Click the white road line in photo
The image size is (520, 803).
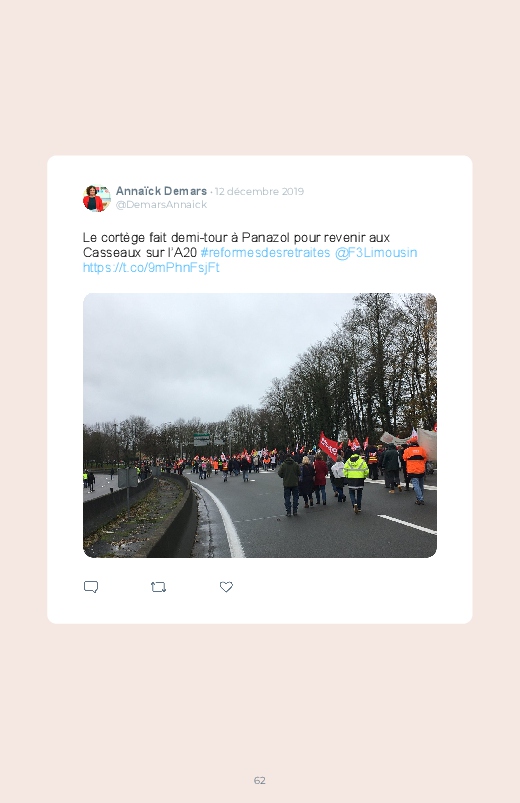[223, 517]
